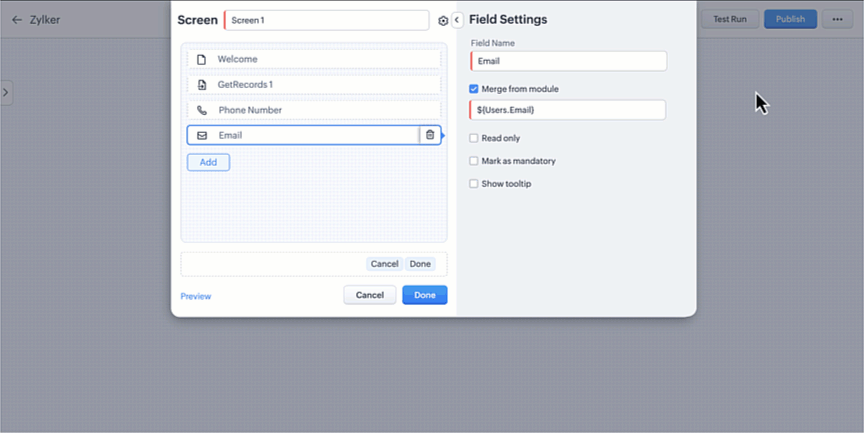Collapse the Field Settings panel chevron
Screen dimensions: 864x433
[457, 20]
